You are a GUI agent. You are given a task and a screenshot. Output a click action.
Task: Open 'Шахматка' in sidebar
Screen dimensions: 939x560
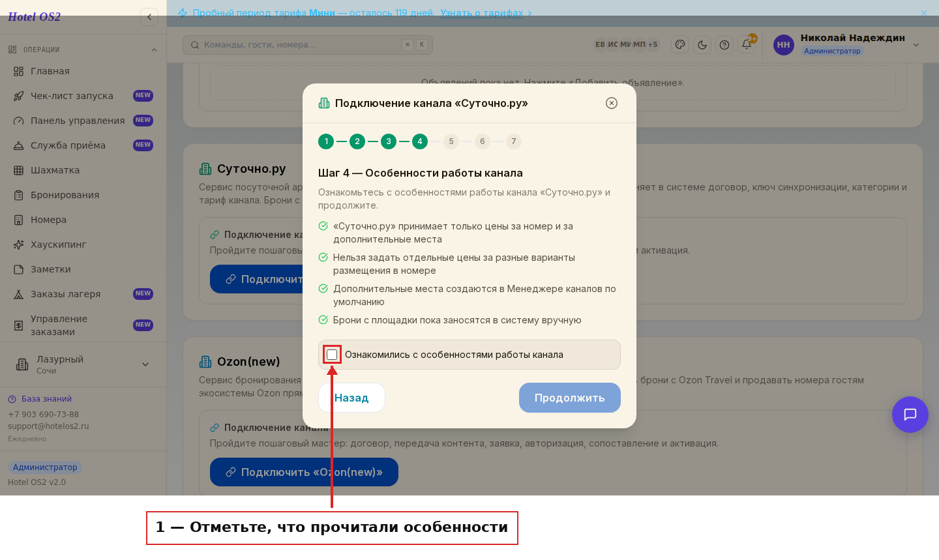tap(83, 170)
